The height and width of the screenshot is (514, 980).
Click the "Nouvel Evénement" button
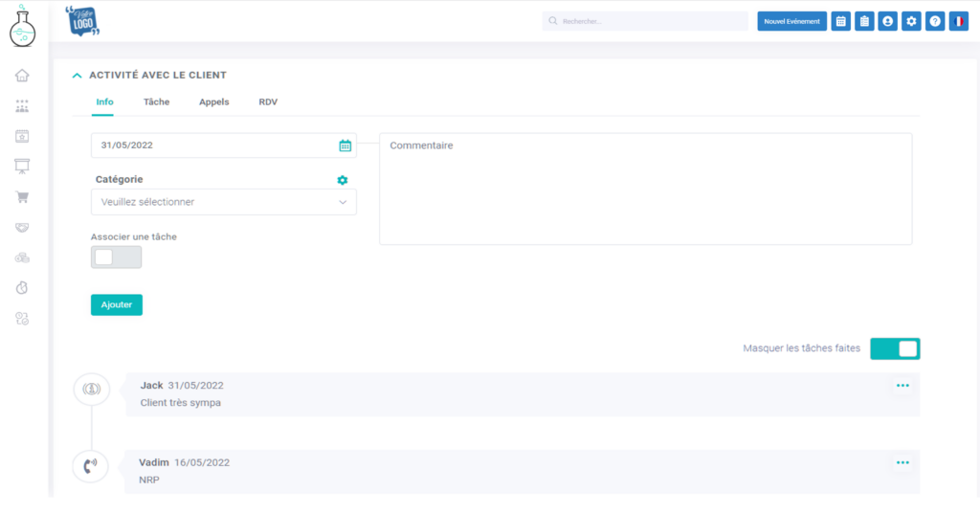coord(791,21)
